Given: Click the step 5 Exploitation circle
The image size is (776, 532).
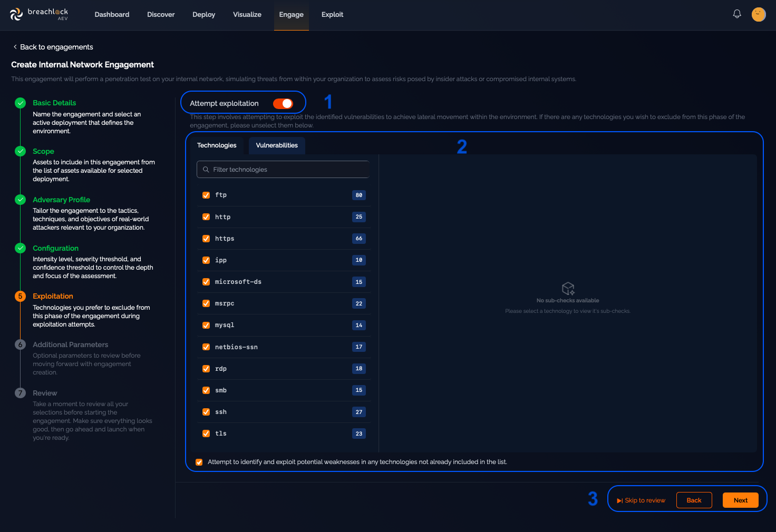Looking at the screenshot, I should [20, 296].
